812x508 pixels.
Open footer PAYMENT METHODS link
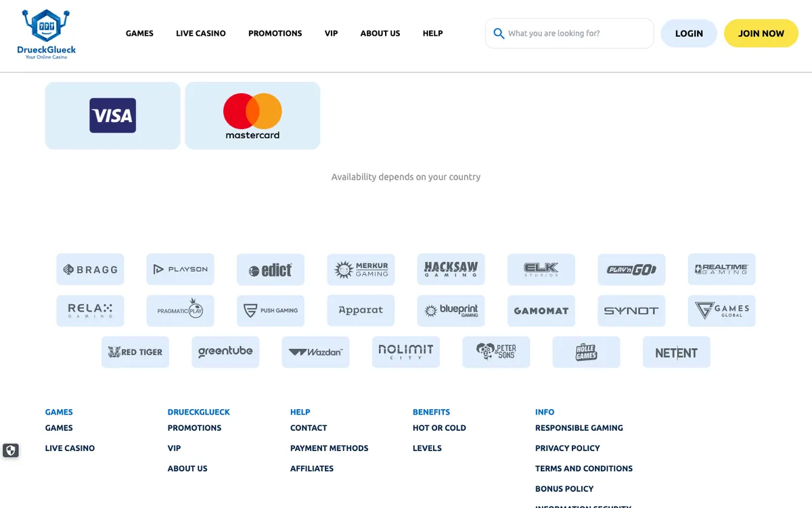point(330,448)
